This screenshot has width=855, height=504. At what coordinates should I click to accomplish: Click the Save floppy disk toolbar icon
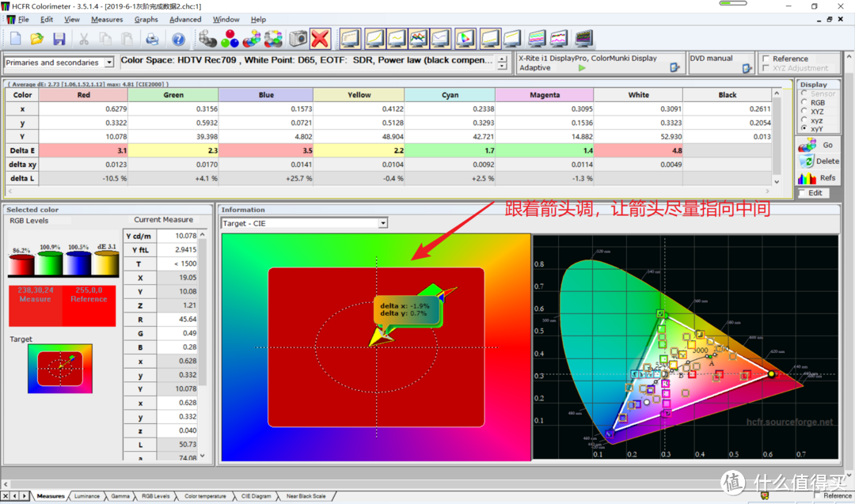point(59,39)
